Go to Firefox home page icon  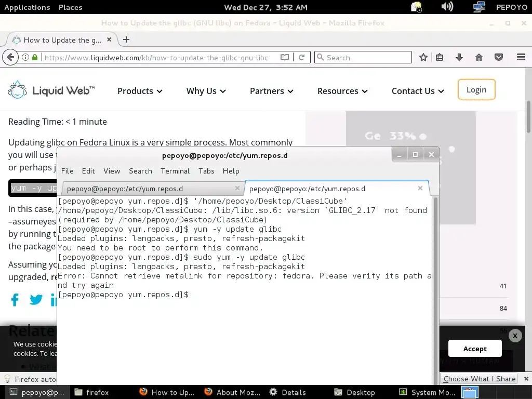pyautogui.click(x=478, y=57)
